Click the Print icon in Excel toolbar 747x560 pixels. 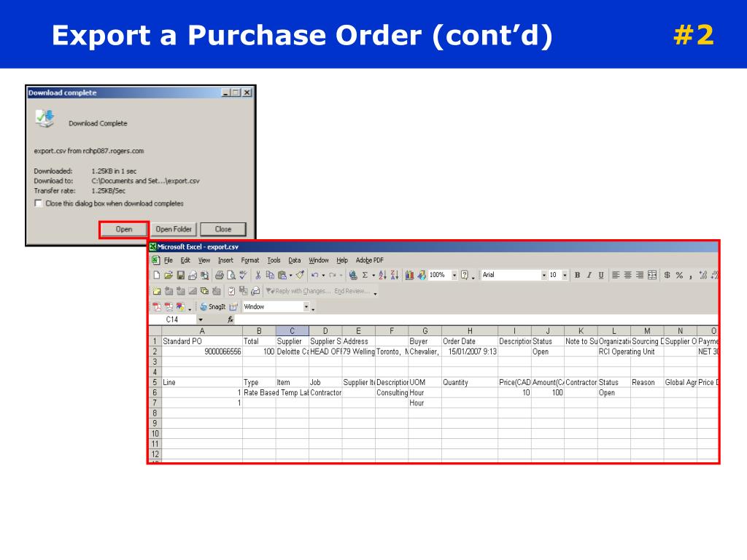[x=219, y=275]
